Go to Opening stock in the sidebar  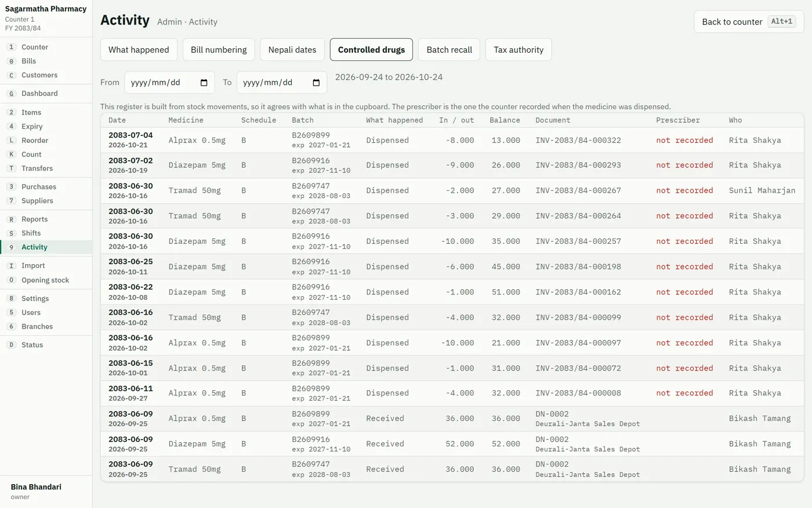click(x=46, y=280)
